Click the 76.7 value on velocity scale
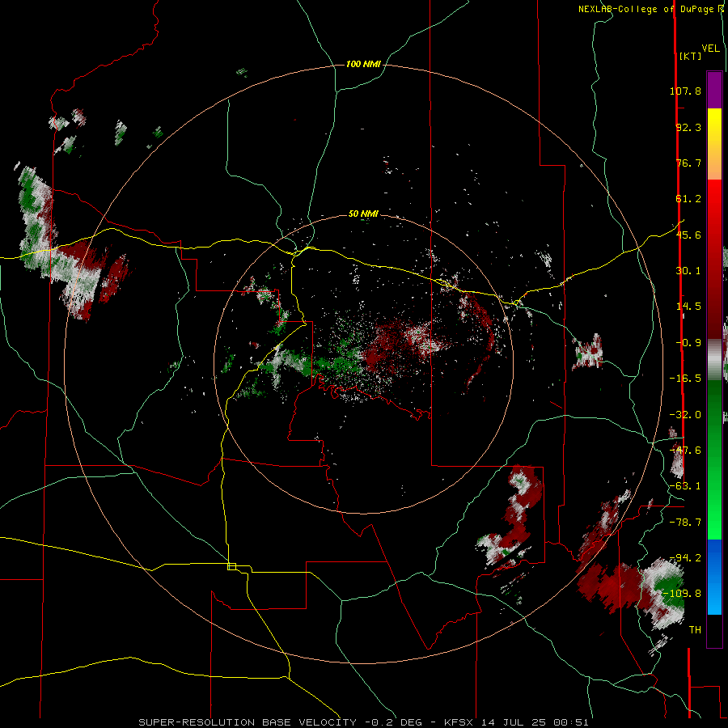The height and width of the screenshot is (728, 728). click(x=688, y=163)
